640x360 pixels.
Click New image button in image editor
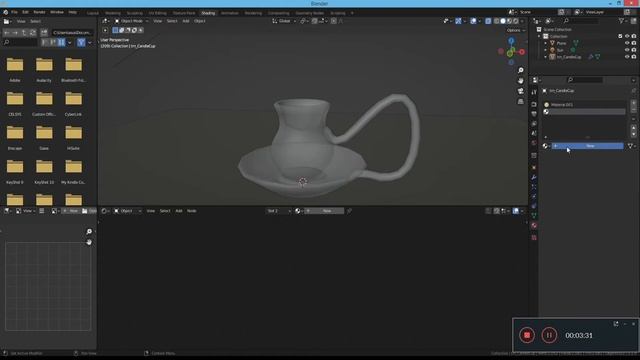pyautogui.click(x=70, y=211)
